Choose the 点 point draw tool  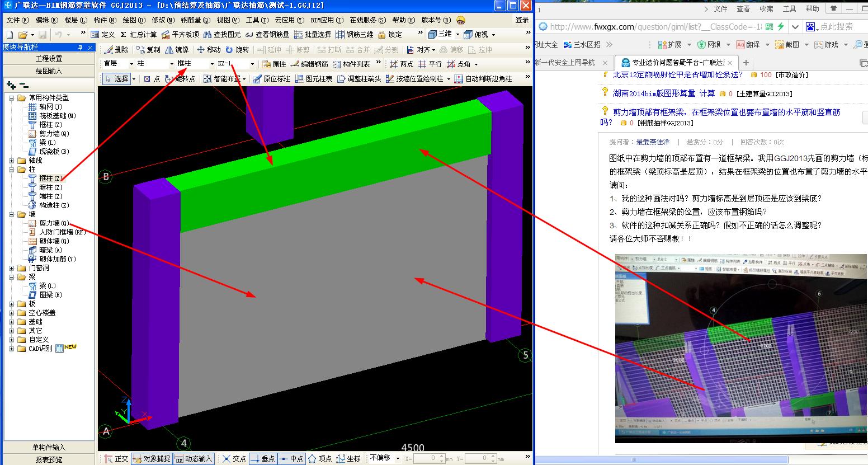click(152, 79)
